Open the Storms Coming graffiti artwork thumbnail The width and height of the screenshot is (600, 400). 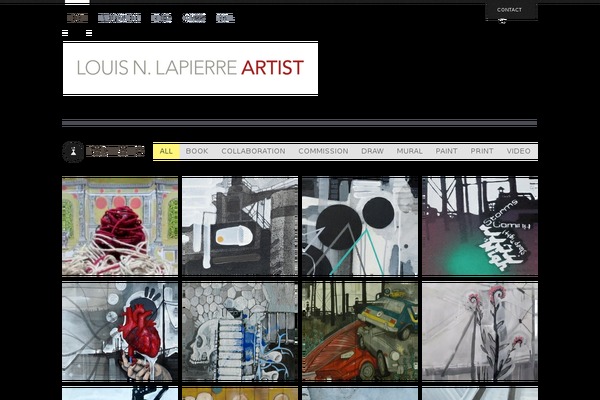pyautogui.click(x=480, y=226)
